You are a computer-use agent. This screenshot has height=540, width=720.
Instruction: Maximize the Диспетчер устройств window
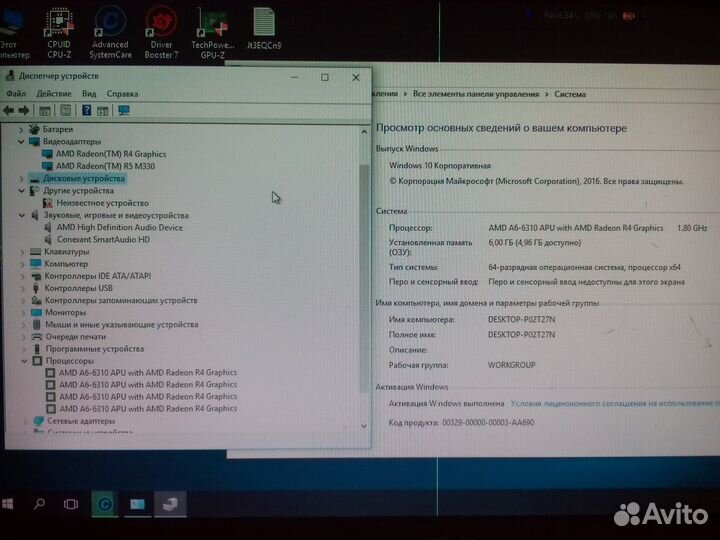(325, 77)
